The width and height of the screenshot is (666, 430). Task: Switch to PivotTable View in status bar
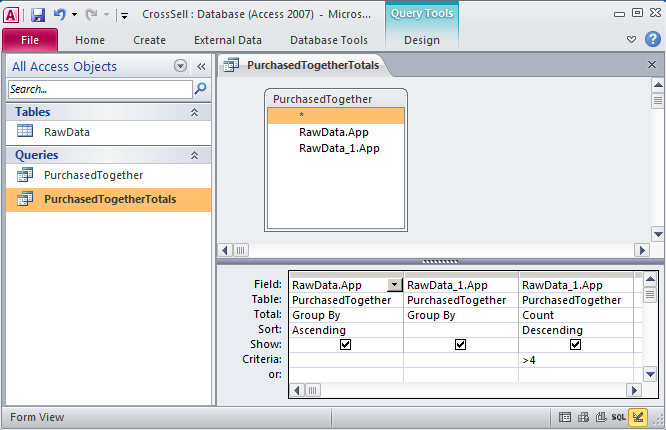click(x=584, y=417)
